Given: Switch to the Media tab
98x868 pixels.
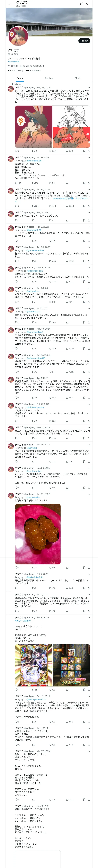Looking at the screenshot, I should click(x=78, y=78).
